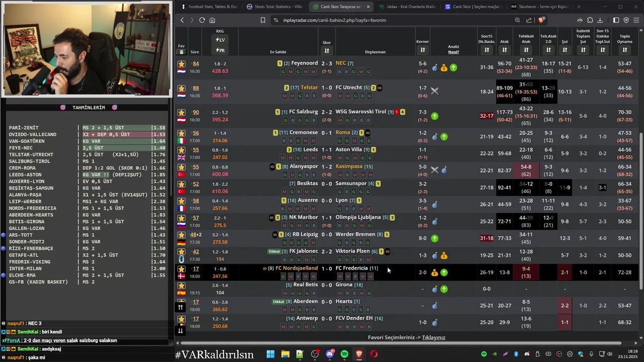
Task: Open Spotify from the taskbar
Action: 344,354
